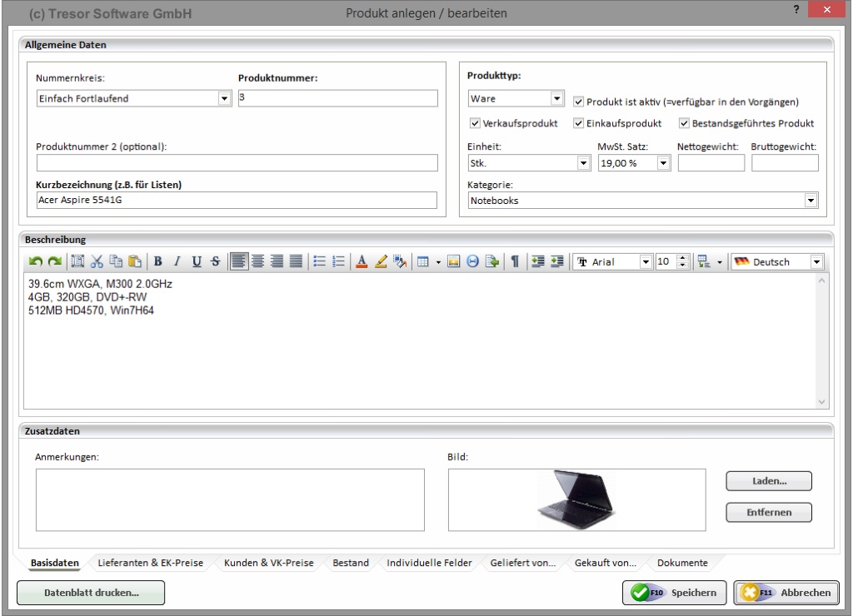Toggle the Verkaufsprodukt checkbox
This screenshot has height=616, width=853.
(476, 124)
